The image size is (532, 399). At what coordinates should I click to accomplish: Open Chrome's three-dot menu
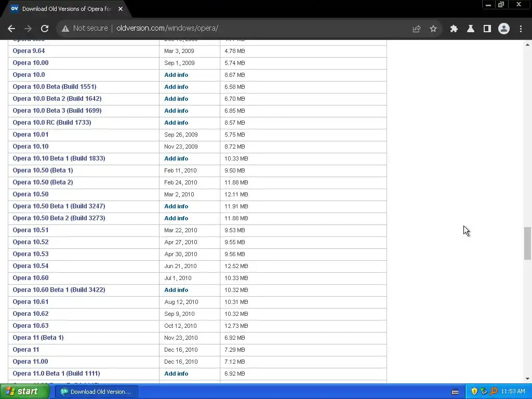pos(521,29)
